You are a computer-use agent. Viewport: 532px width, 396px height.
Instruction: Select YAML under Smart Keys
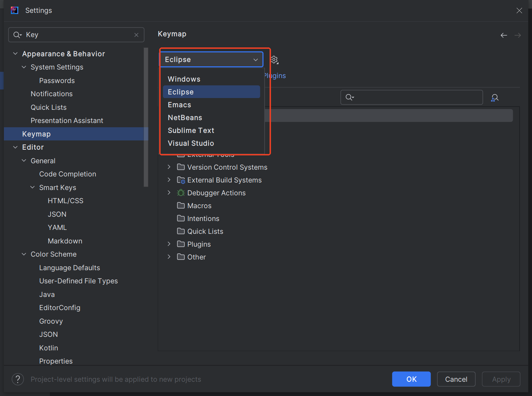tap(57, 227)
